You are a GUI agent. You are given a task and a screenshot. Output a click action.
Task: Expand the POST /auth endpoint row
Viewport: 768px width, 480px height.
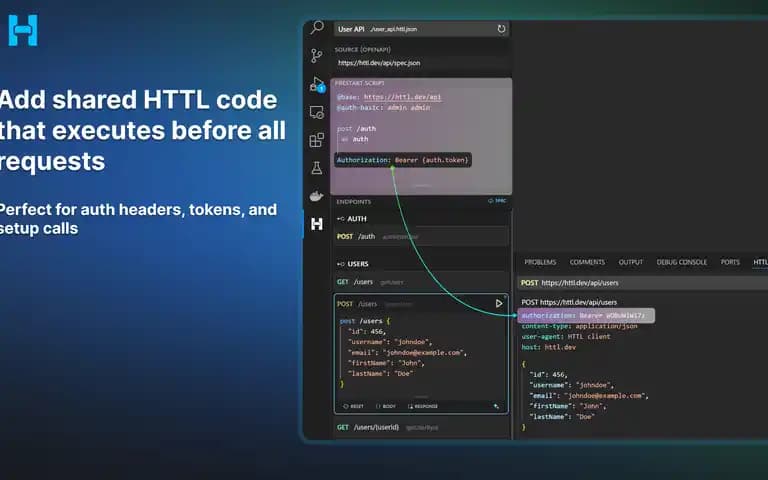(421, 237)
